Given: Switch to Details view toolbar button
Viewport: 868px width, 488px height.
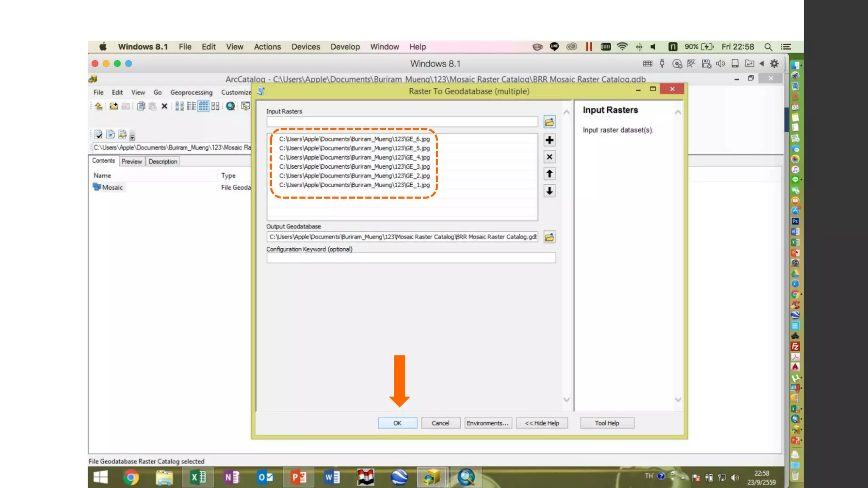Looking at the screenshot, I should coord(203,106).
